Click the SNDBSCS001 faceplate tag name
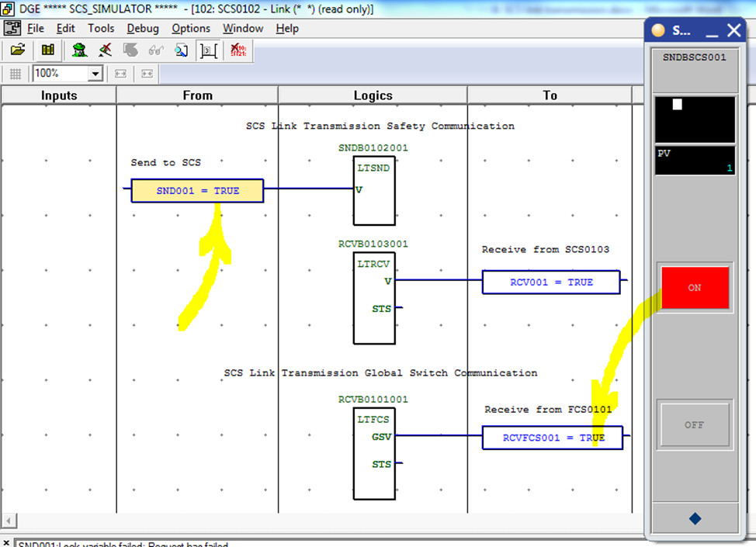 point(694,57)
